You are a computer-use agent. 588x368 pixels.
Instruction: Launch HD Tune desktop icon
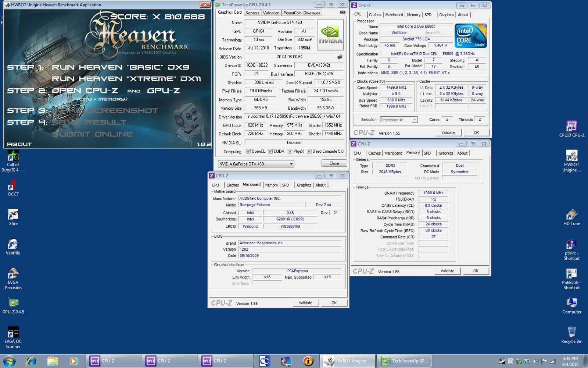tap(571, 217)
